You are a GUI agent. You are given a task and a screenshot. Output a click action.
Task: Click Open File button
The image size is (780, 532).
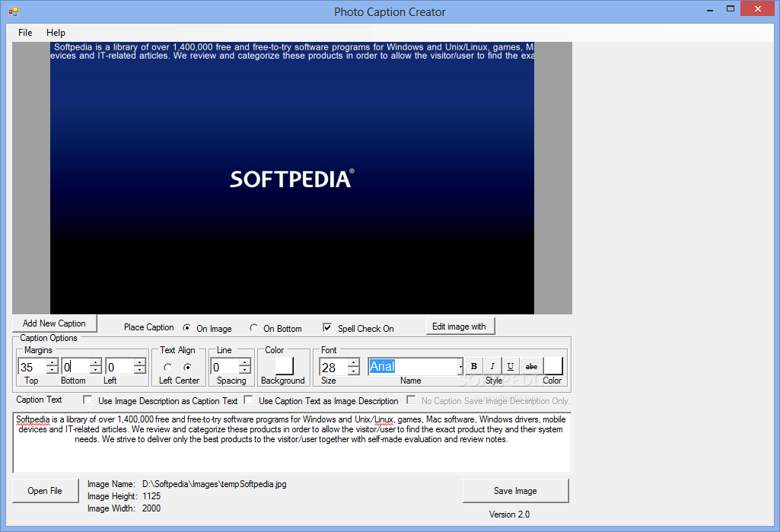[45, 491]
